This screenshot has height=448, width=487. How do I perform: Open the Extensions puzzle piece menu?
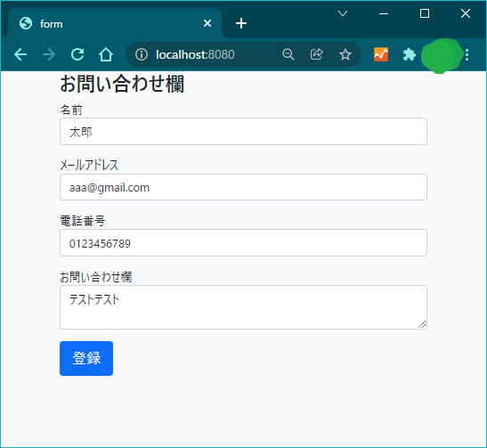click(410, 54)
